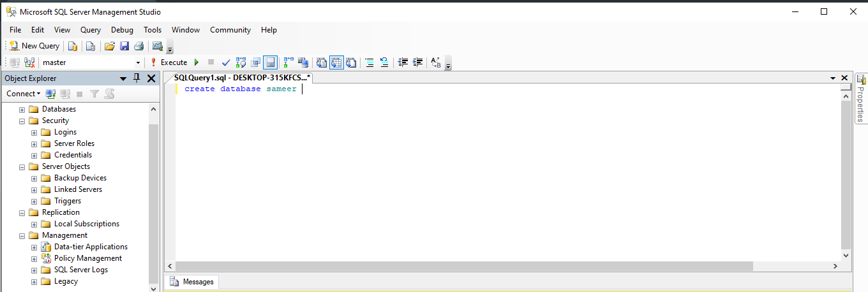Open the Properties side tab
This screenshot has height=292, width=868.
(861, 99)
